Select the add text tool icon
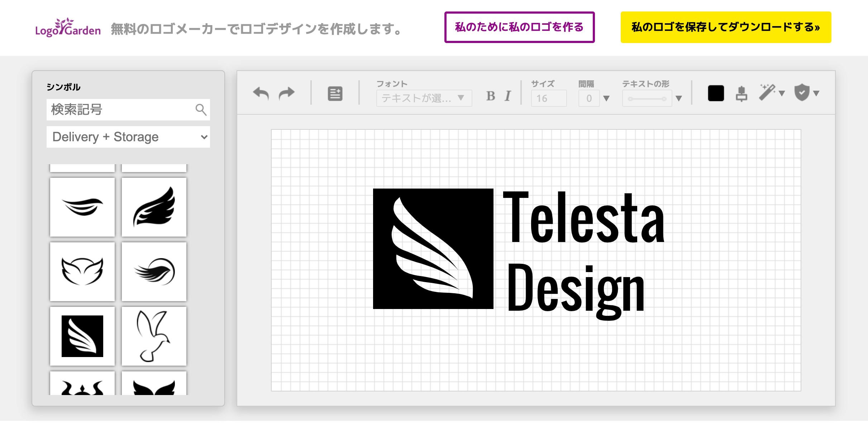The height and width of the screenshot is (423, 868). pos(335,93)
